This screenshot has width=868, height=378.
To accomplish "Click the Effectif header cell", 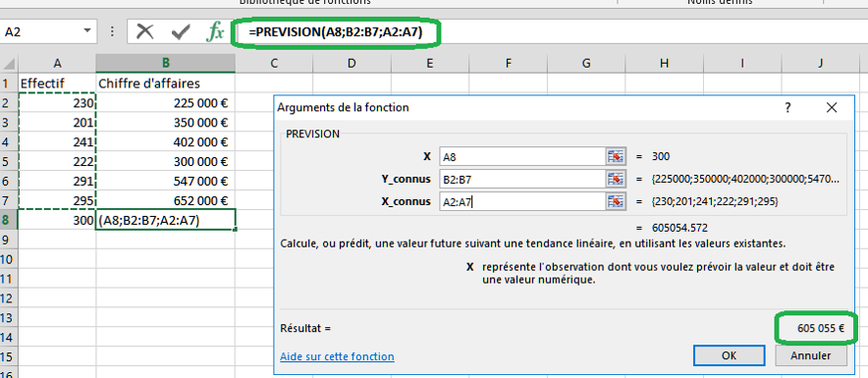I will tap(57, 83).
